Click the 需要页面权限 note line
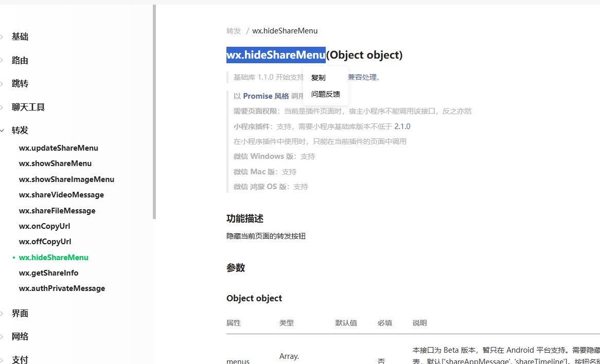The width and height of the screenshot is (600, 364). tap(352, 111)
